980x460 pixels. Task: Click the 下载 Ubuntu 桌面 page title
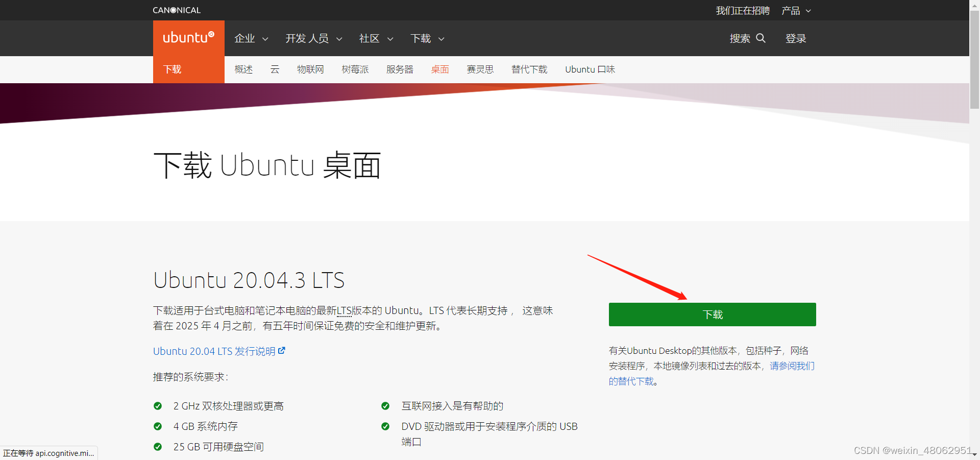click(x=267, y=165)
